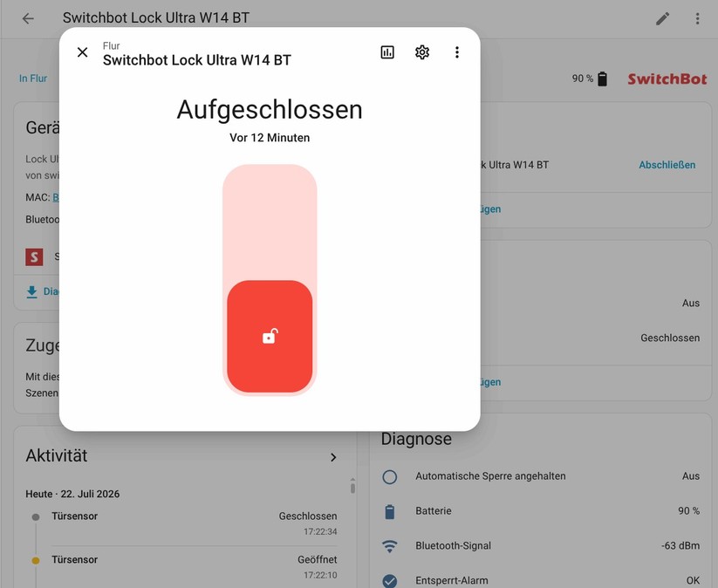
Task: Open the Aktivität heading
Action: [x=57, y=455]
